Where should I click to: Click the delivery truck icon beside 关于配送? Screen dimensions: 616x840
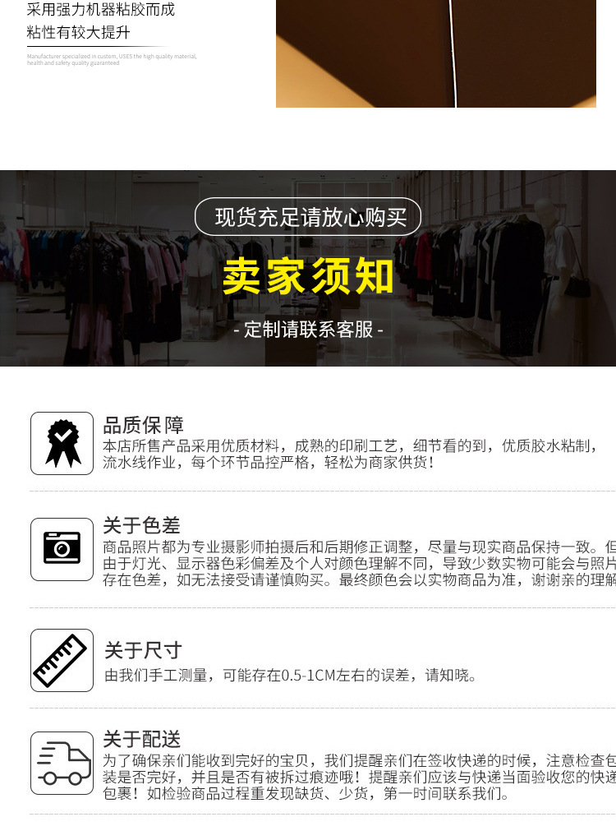[62, 763]
